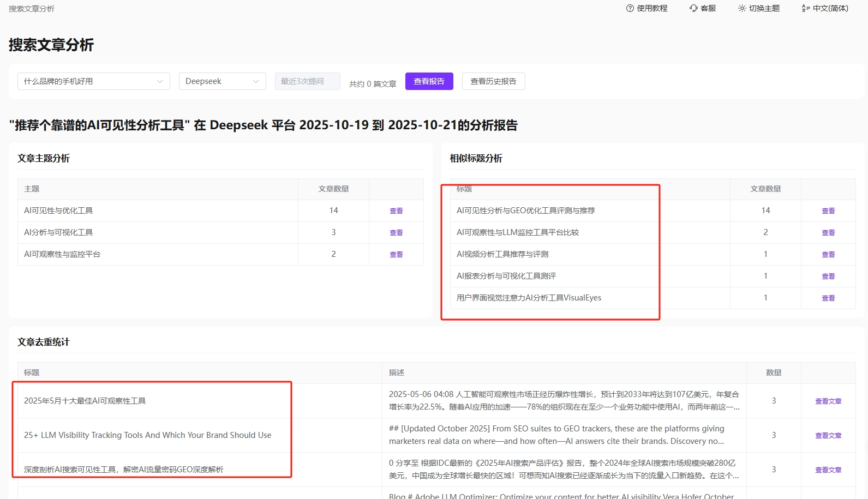Click title 深度剖析AI搜索可见性工具，解密AI流量密码GEO深度解析
868x499 pixels.
(124, 470)
